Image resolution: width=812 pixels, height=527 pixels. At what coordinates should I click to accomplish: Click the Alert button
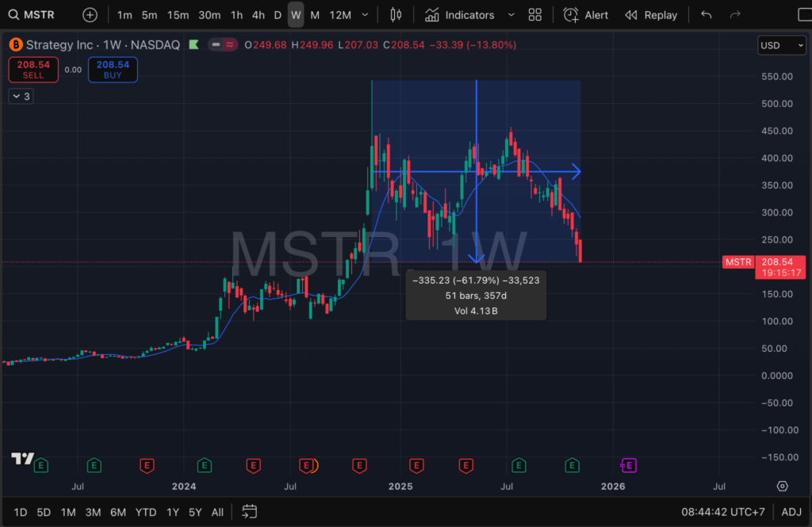(x=586, y=15)
